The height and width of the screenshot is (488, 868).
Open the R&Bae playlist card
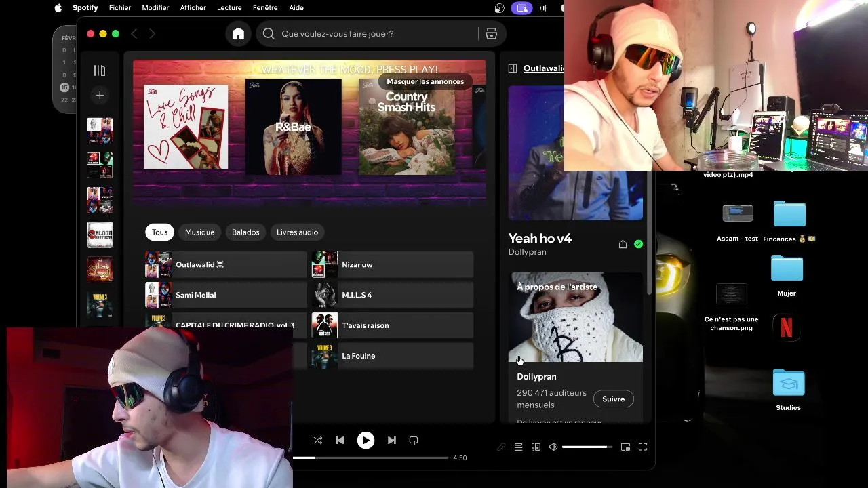click(x=294, y=127)
